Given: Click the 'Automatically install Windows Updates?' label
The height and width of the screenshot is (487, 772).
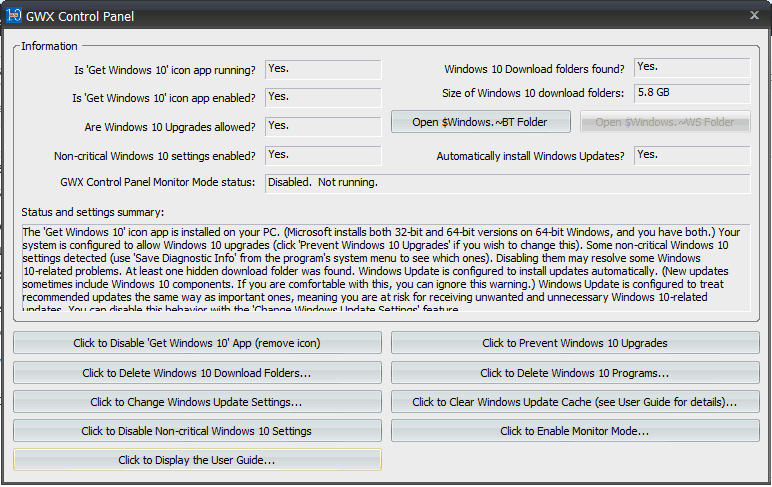Looking at the screenshot, I should pyautogui.click(x=530, y=156).
